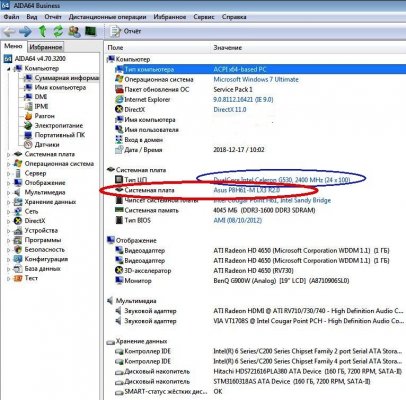This screenshot has height=400, width=406.
Task: Open the Сервис menu
Action: pos(204,17)
